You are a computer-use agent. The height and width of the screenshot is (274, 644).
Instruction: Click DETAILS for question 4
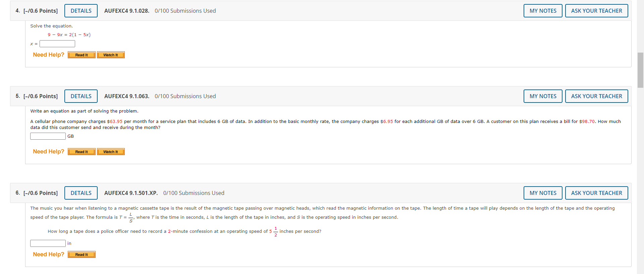(81, 10)
